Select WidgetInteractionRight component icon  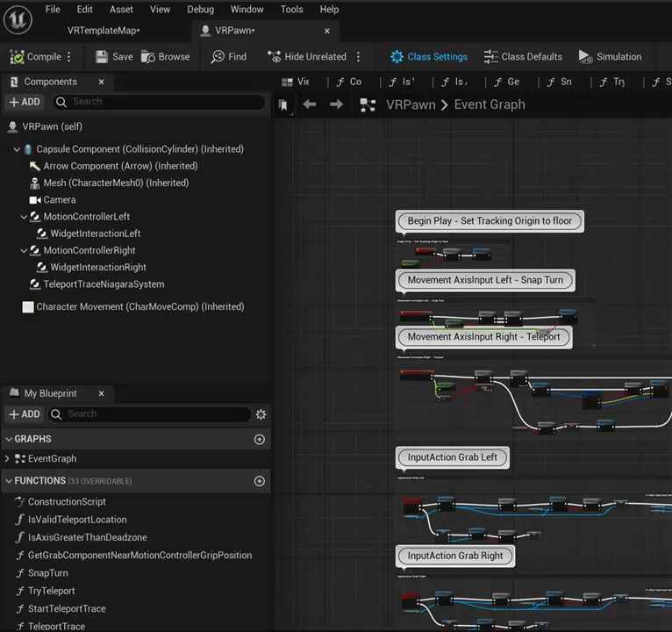point(41,268)
